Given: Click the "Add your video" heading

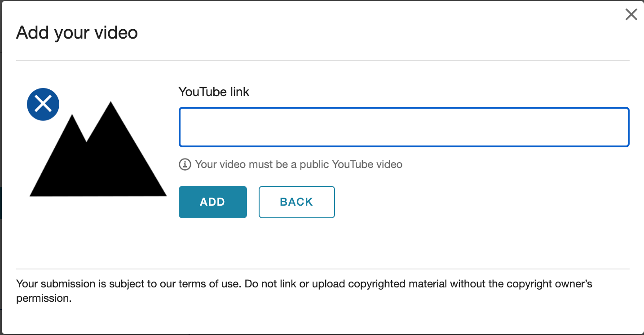Looking at the screenshot, I should tap(77, 33).
